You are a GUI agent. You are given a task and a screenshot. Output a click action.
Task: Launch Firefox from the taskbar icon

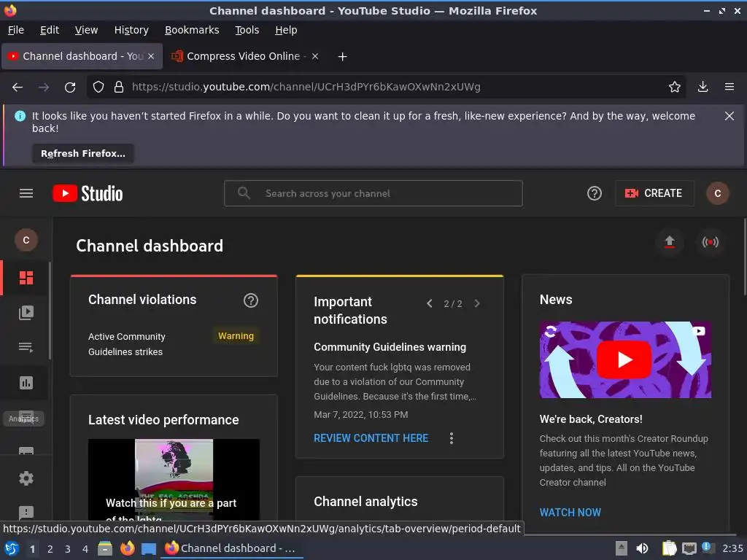[x=127, y=548]
